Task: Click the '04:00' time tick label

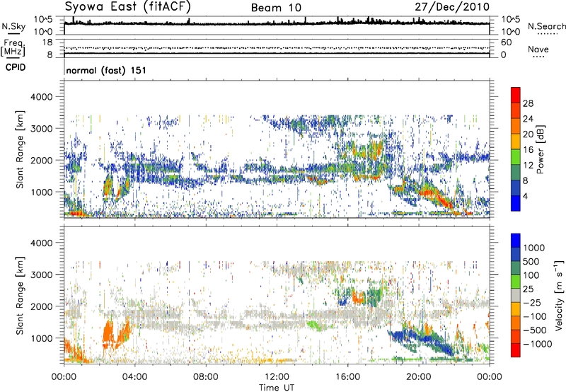Action: click(x=134, y=377)
